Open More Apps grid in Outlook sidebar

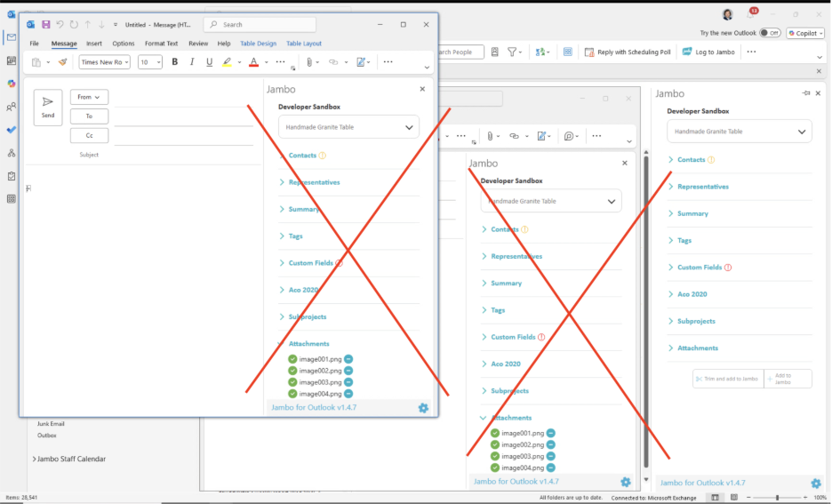click(12, 199)
